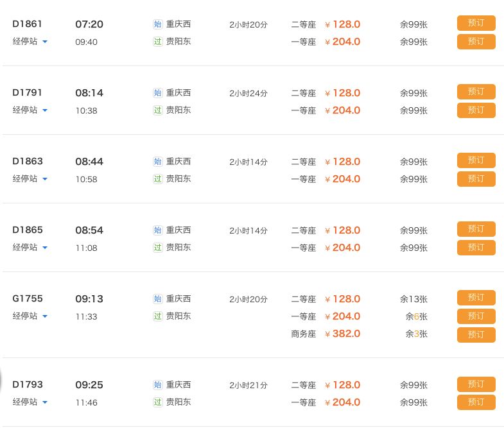Book 一等座 on train D1793
Screen dimensions: 504x428
(476, 402)
